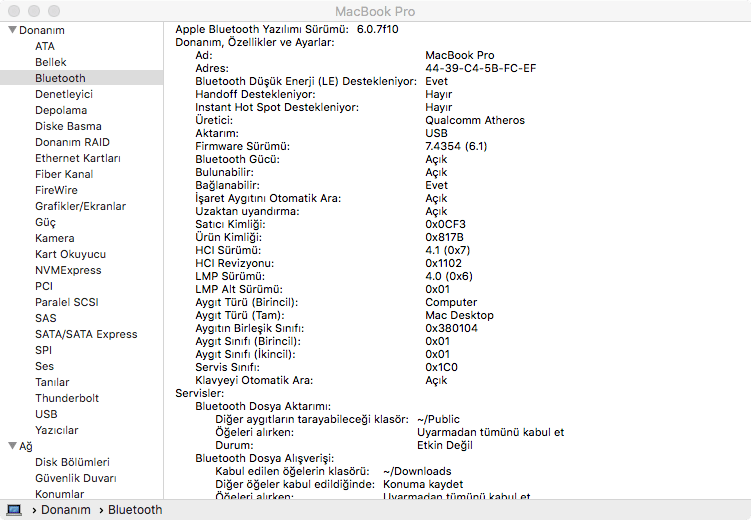This screenshot has height=520, width=751.
Task: Open Denetleyici in the sidebar
Action: coord(64,94)
